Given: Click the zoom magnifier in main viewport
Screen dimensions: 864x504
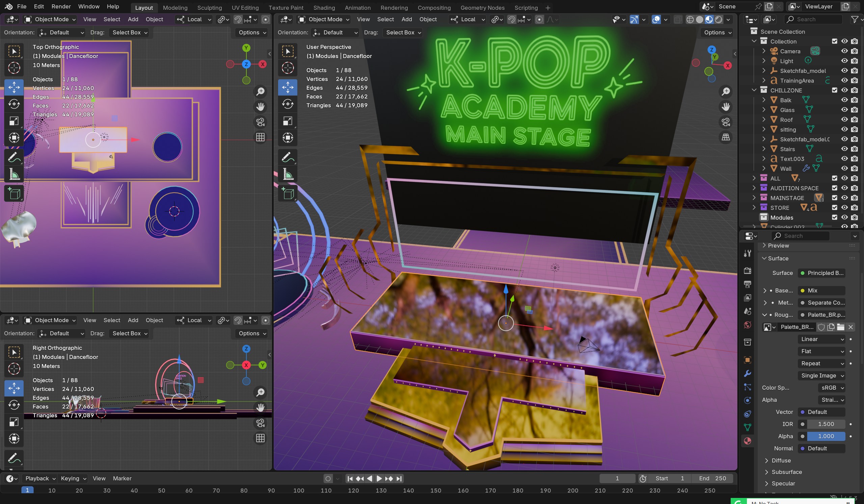Looking at the screenshot, I should coord(726,91).
